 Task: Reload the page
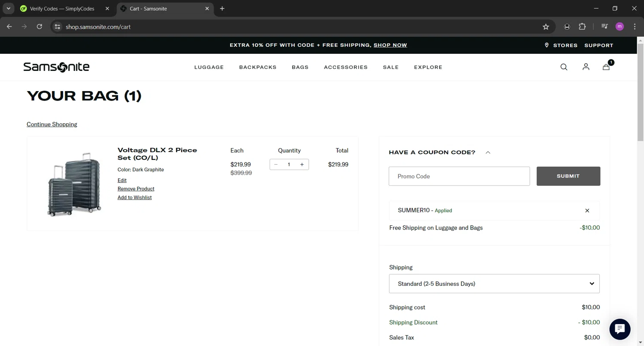pos(39,27)
